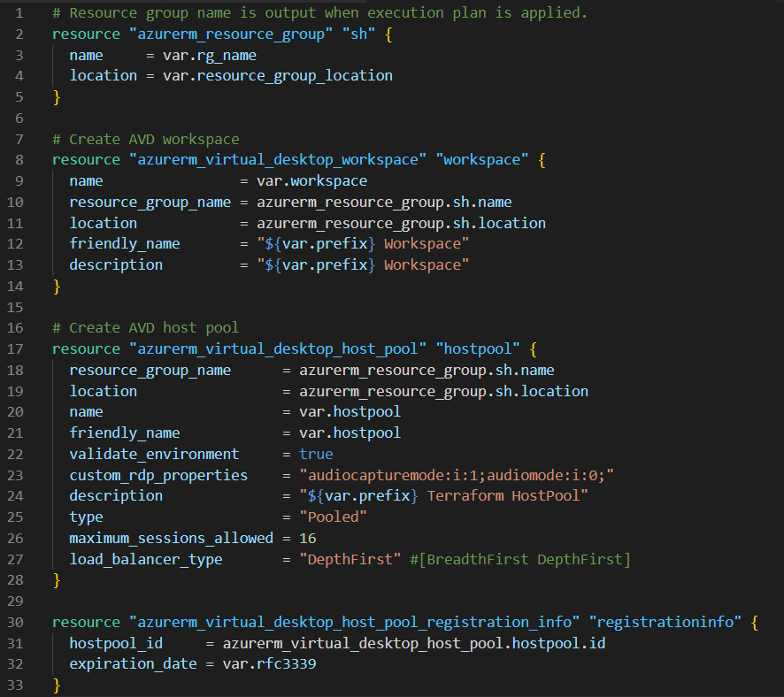Select the "azurerm_virtual_desktop_workspace" string
This screenshot has width=784, height=697.
click(277, 159)
